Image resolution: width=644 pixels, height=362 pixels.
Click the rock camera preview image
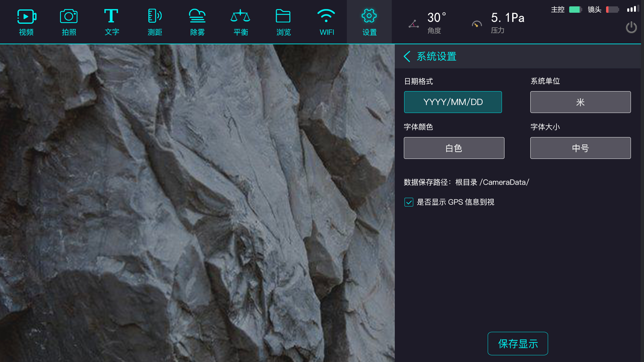click(x=197, y=203)
